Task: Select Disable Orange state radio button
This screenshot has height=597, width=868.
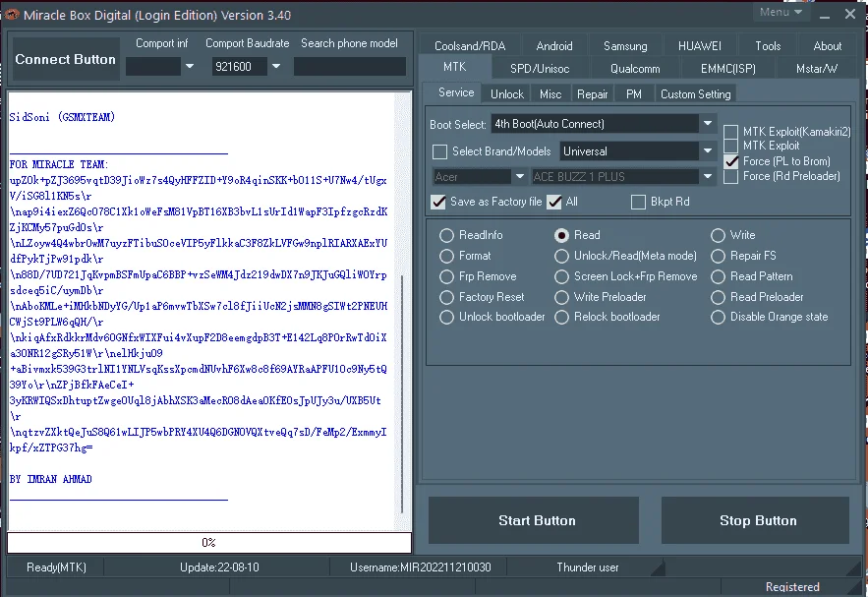Action: point(718,318)
